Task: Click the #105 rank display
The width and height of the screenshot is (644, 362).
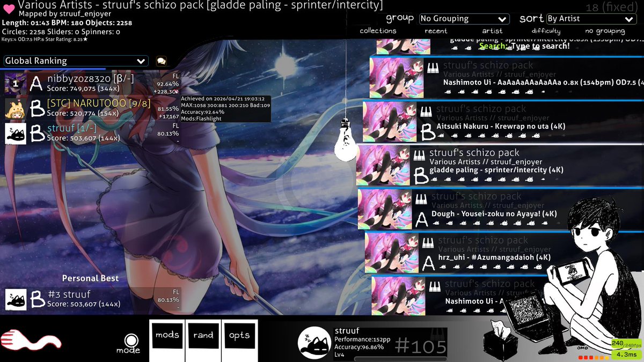Action: (x=420, y=346)
